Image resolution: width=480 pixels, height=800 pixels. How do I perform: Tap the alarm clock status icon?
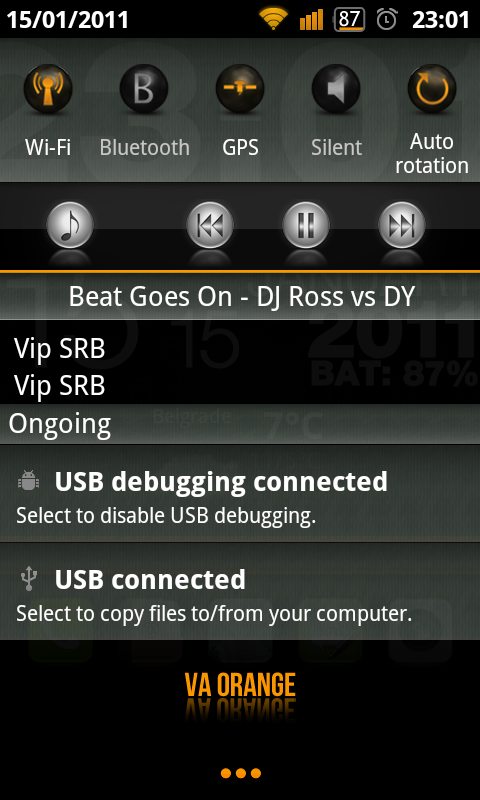387,19
